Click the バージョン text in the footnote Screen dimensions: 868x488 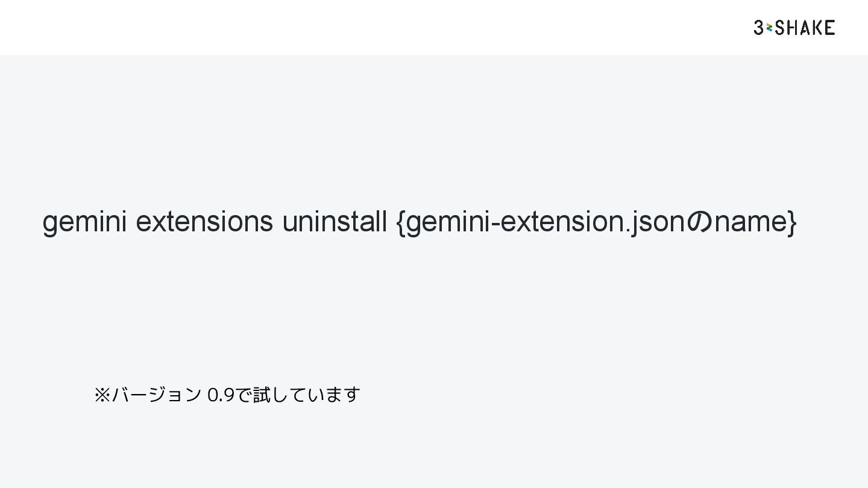[156, 395]
